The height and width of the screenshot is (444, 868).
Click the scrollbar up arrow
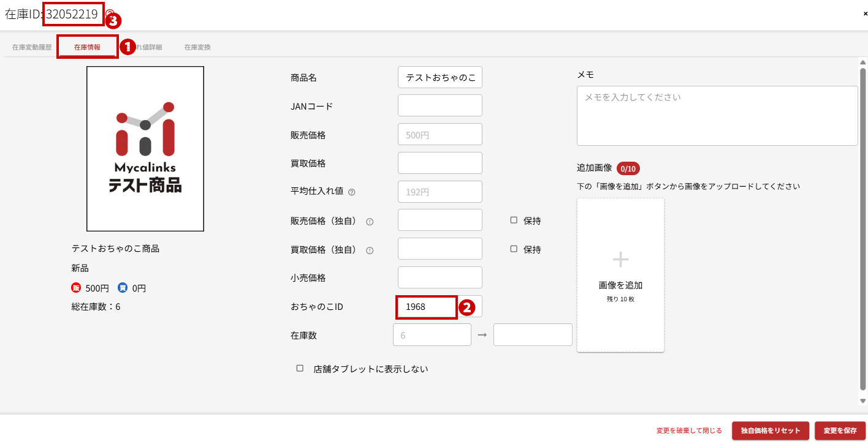click(862, 62)
